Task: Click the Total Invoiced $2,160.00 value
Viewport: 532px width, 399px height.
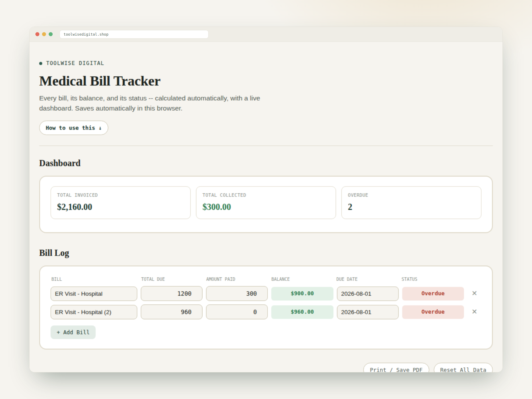Action: [x=74, y=207]
